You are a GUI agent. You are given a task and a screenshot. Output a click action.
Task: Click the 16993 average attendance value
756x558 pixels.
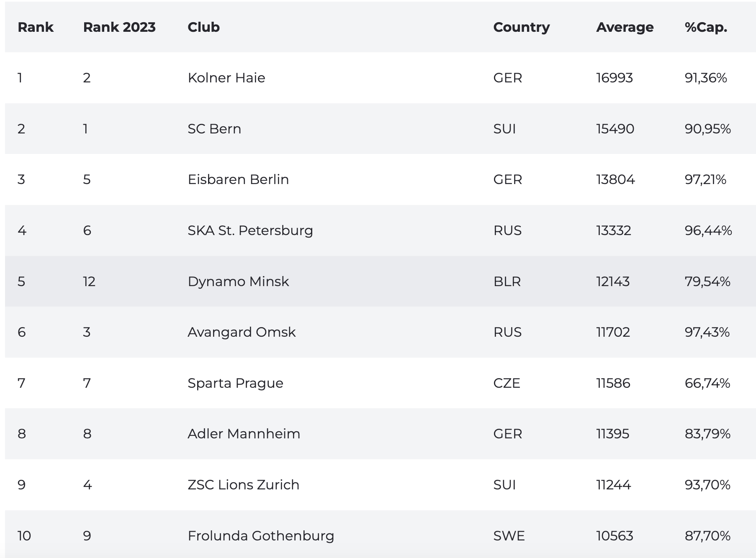pyautogui.click(x=614, y=78)
